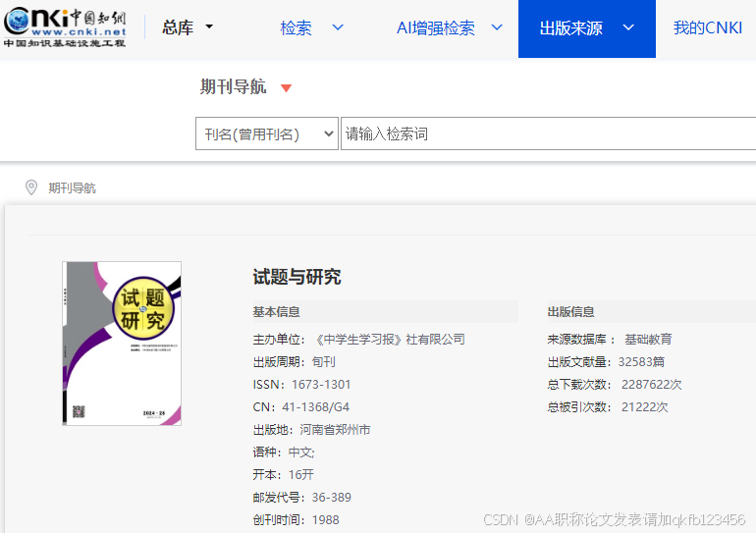Click the 出版周期: 旬刊 line

coord(295,362)
